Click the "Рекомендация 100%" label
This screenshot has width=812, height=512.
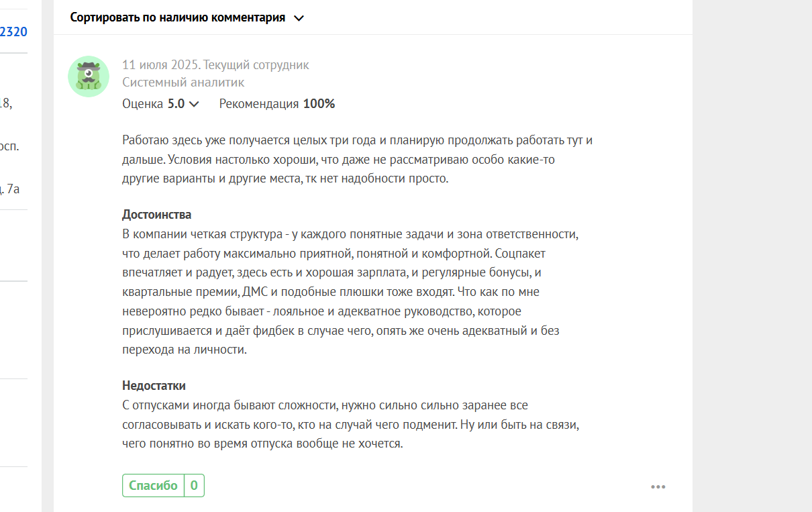tap(277, 104)
